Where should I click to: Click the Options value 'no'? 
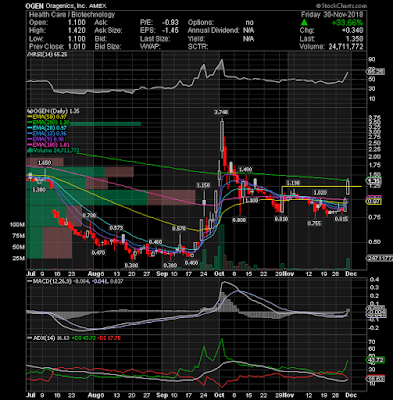[x=249, y=22]
